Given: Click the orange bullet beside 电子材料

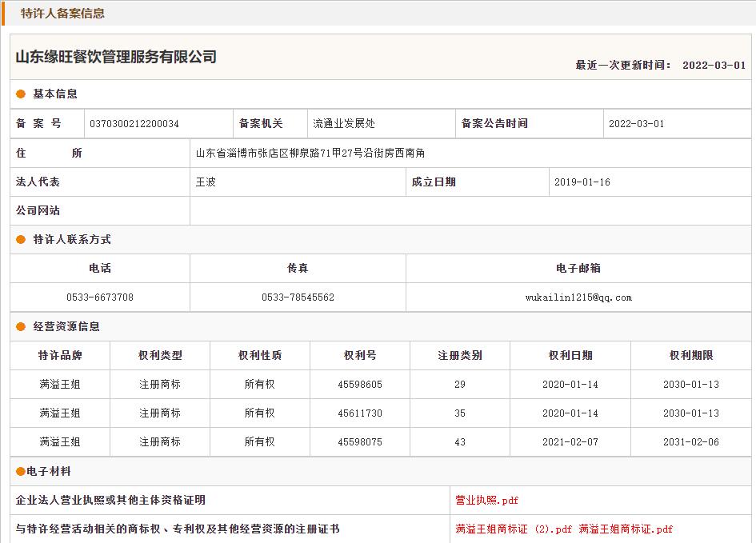Looking at the screenshot, I should [21, 472].
